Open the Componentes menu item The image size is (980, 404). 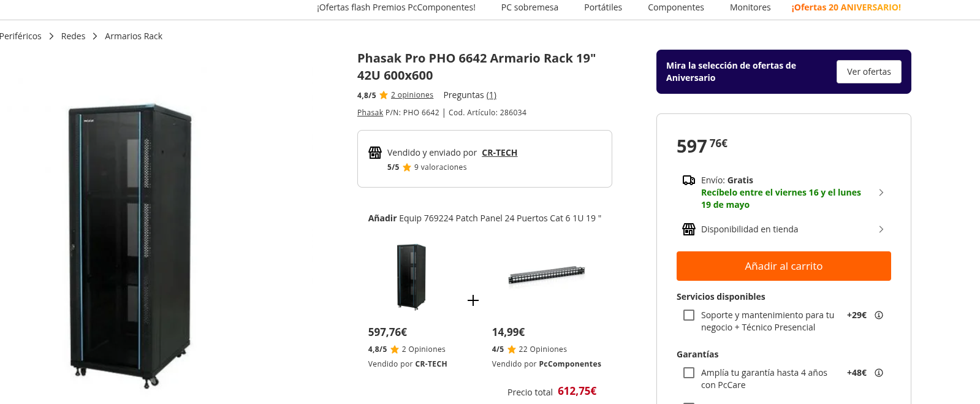(x=676, y=7)
